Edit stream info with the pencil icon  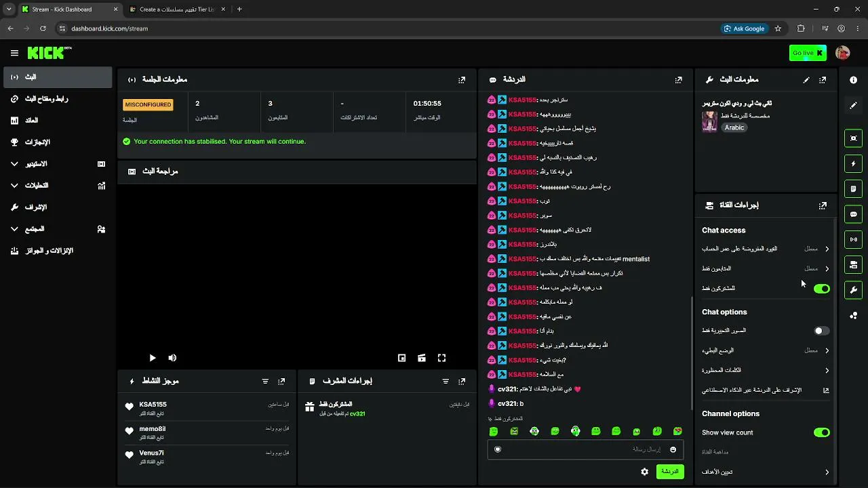[806, 80]
